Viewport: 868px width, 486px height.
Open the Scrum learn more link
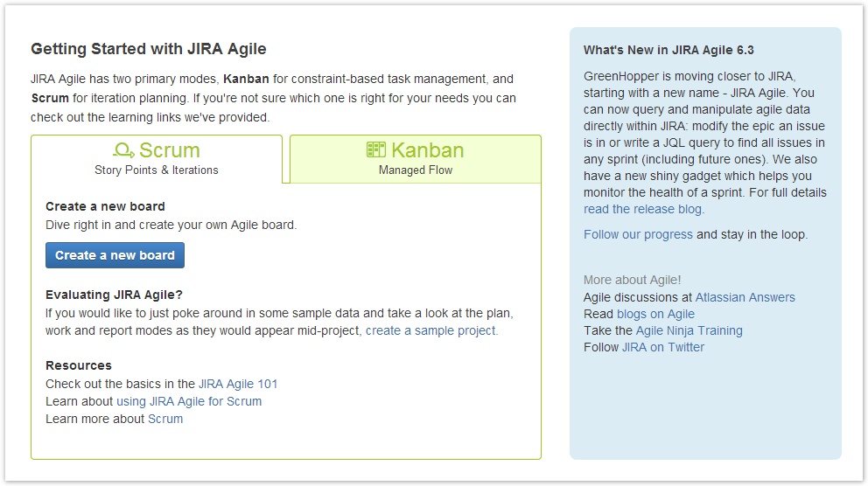coord(165,419)
